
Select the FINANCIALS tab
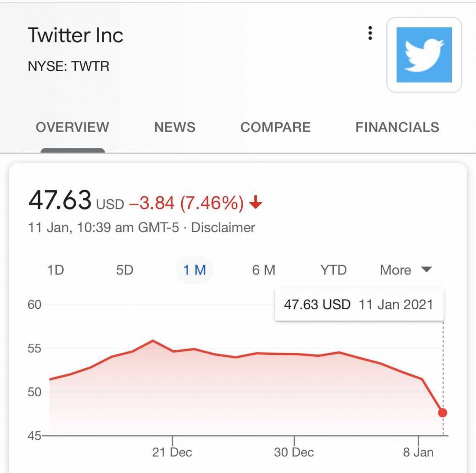tap(397, 127)
